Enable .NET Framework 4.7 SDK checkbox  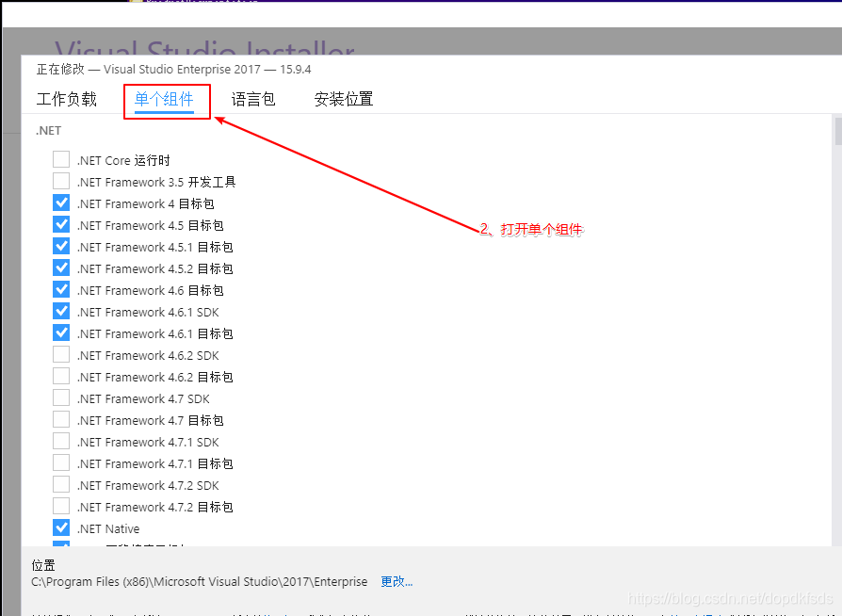tap(61, 398)
